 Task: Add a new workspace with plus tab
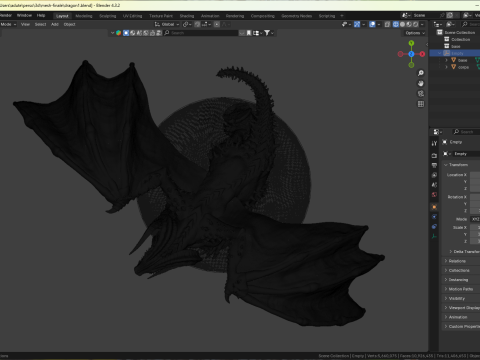click(x=342, y=16)
